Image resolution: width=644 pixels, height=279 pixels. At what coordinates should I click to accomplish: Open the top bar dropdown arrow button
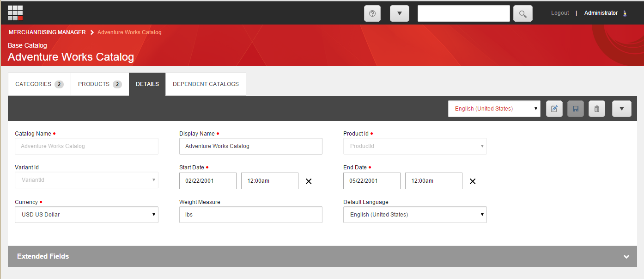tap(400, 13)
